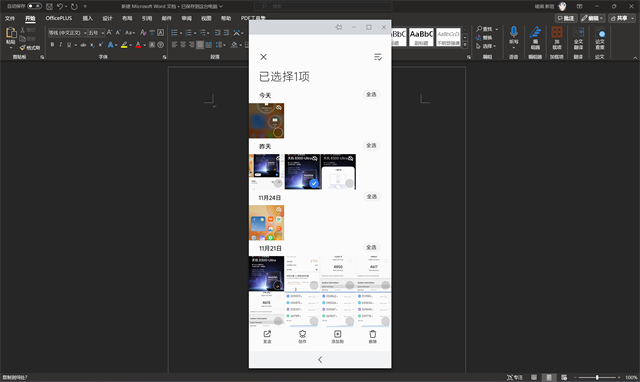Collapse the Word ribbon with chevron
Viewport: 640px width, 382px height.
(x=635, y=58)
